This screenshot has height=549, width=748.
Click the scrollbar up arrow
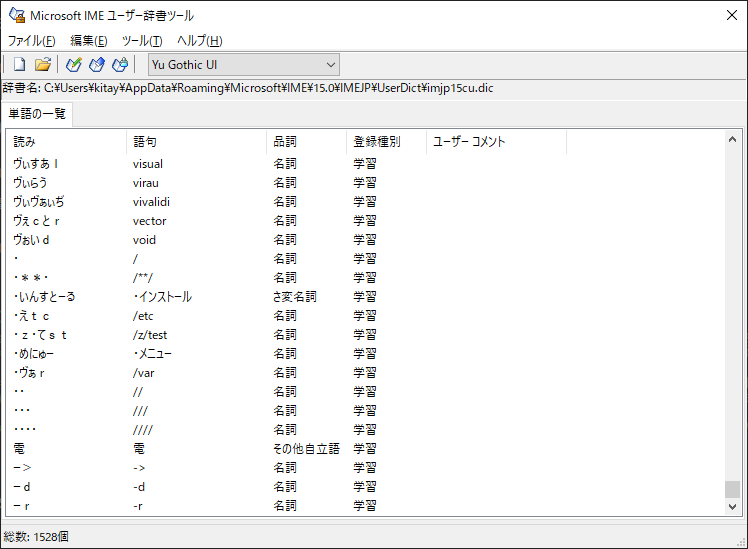click(732, 139)
